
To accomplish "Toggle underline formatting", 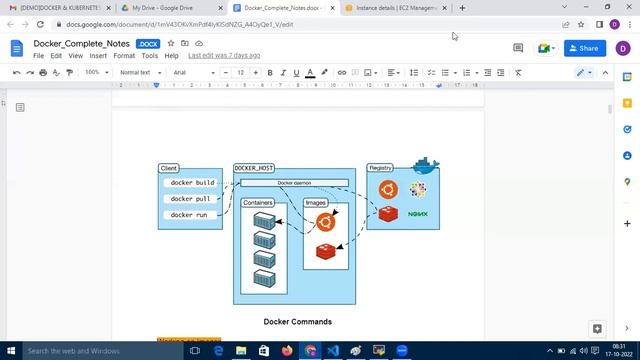I will point(296,73).
